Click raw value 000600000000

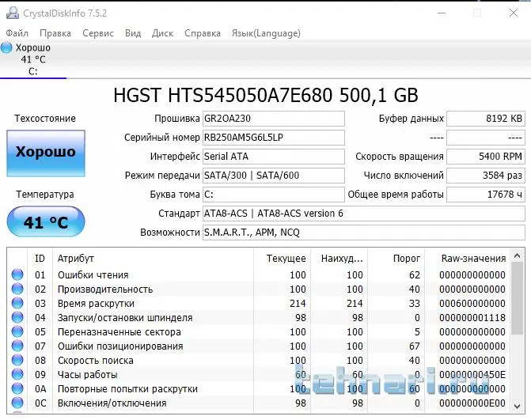pos(472,303)
